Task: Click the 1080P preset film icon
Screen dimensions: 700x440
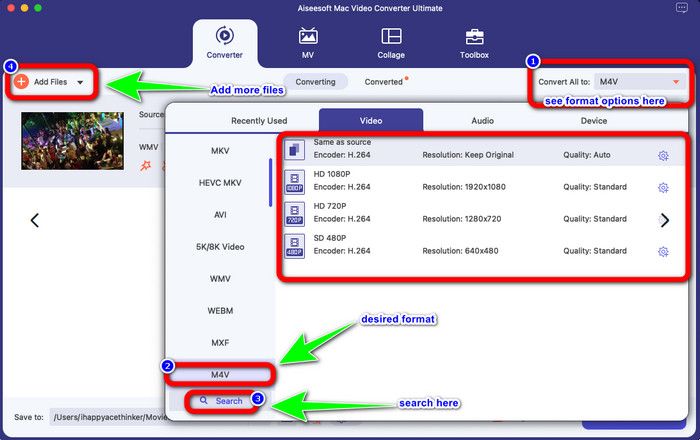Action: click(x=295, y=182)
